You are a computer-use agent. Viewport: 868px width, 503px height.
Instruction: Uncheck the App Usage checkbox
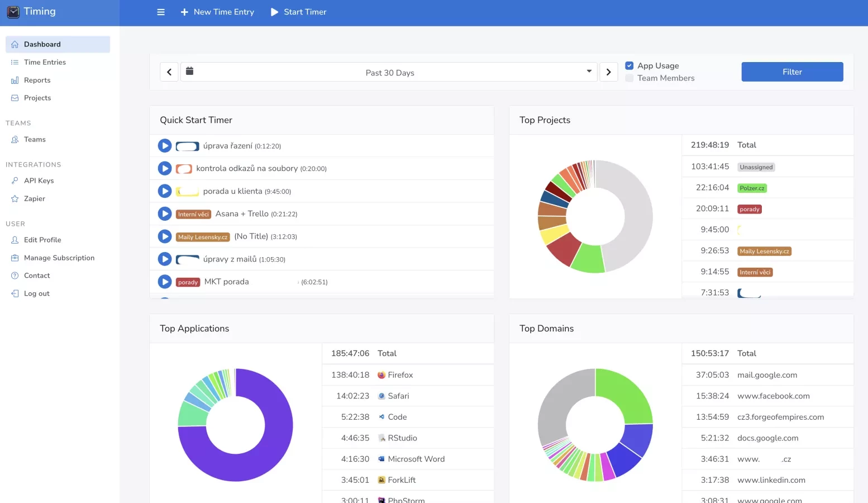point(629,65)
